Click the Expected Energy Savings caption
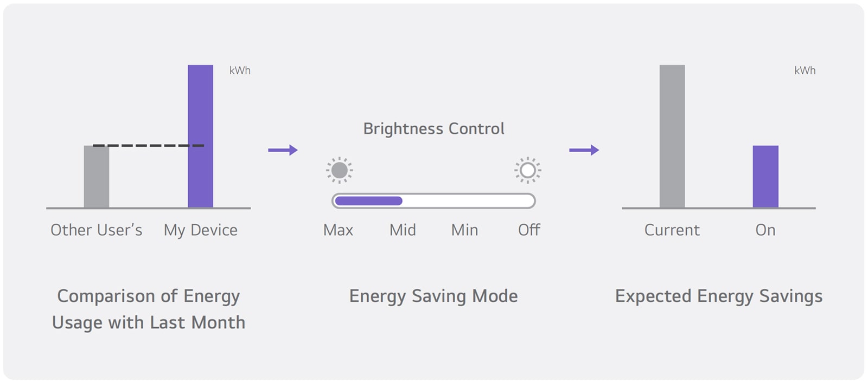Viewport: 868px width, 382px height. (718, 296)
